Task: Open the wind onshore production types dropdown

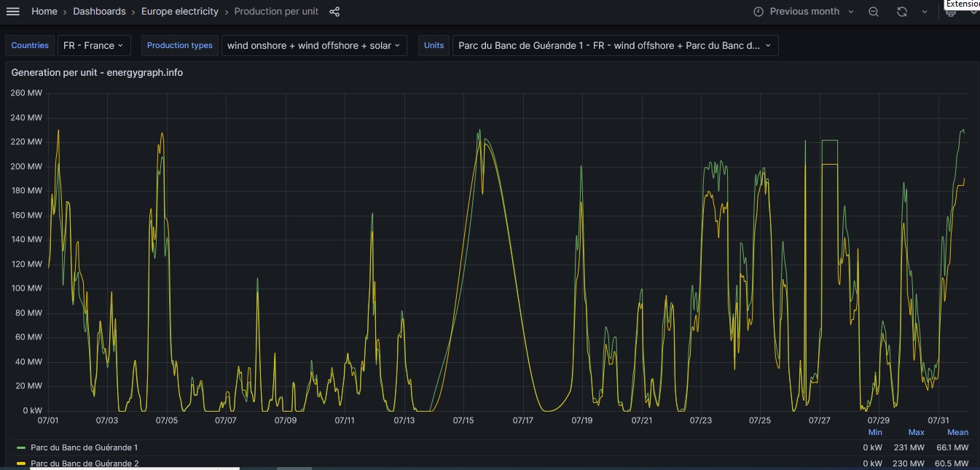Action: [315, 45]
